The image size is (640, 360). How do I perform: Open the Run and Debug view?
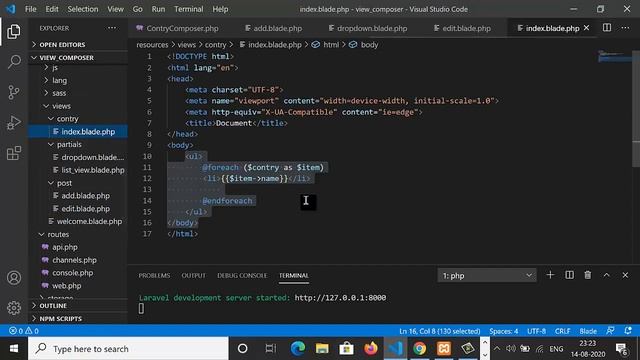pyautogui.click(x=14, y=122)
